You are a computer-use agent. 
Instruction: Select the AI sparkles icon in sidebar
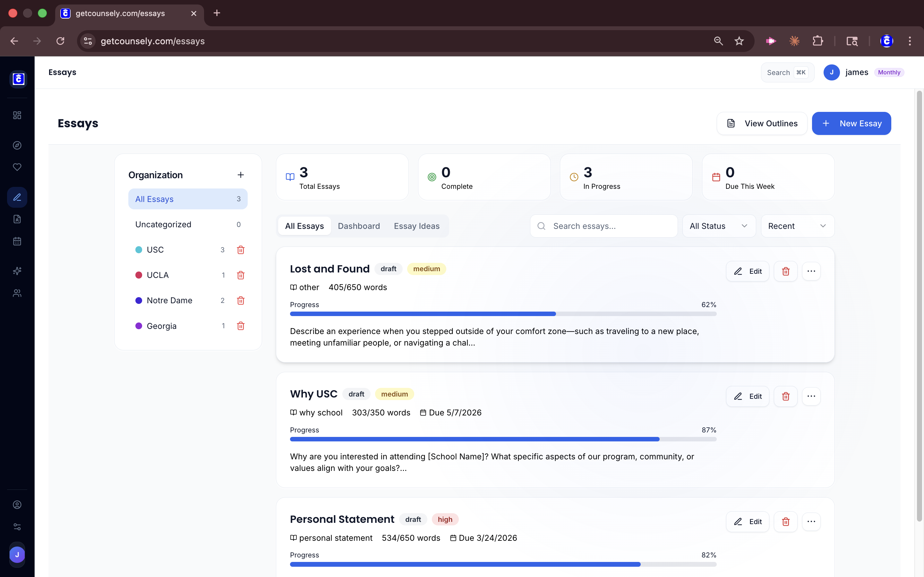coord(17,271)
